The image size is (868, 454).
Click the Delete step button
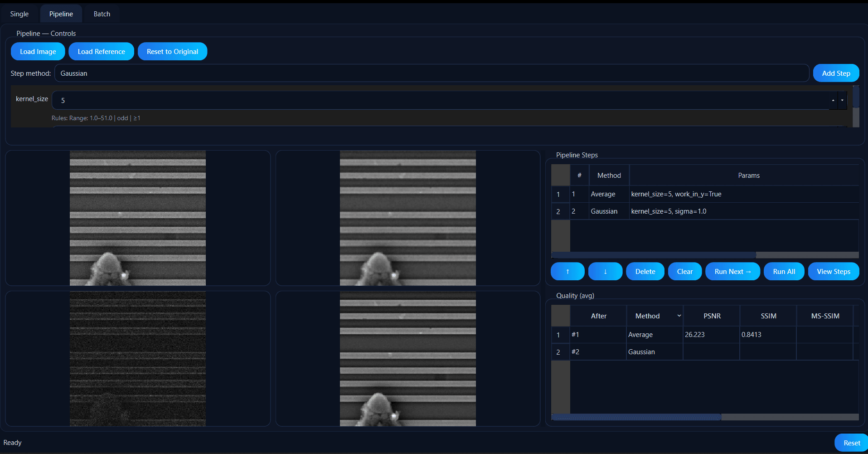click(645, 271)
